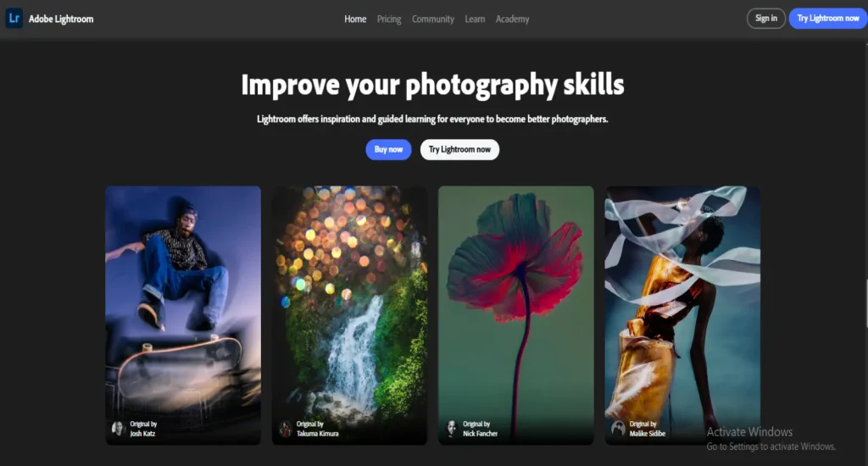Open the Pricing nav item

tap(389, 19)
